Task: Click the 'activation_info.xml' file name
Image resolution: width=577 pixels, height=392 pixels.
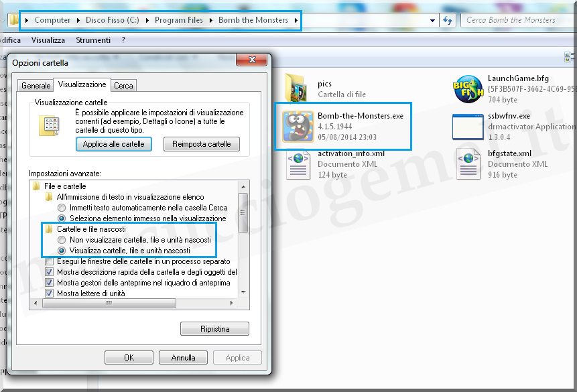Action: click(x=351, y=153)
